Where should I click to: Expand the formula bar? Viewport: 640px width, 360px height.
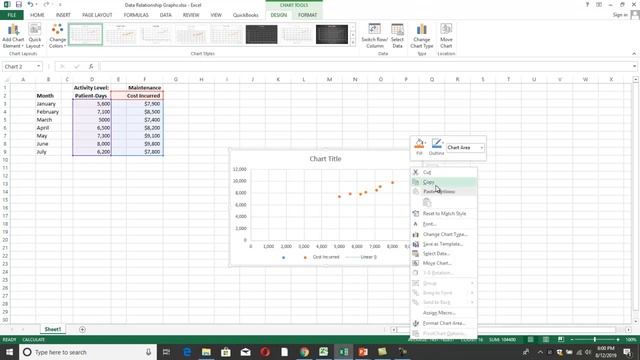[x=634, y=67]
